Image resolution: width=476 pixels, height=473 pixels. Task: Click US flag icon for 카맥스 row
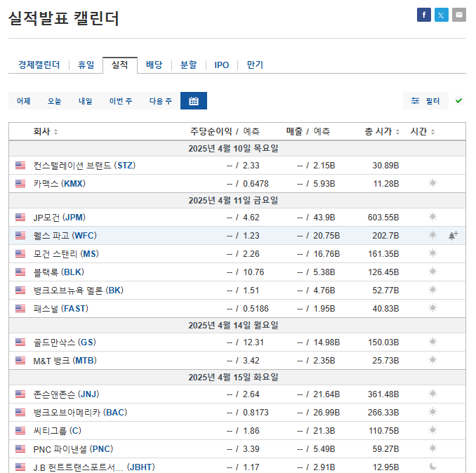[20, 184]
